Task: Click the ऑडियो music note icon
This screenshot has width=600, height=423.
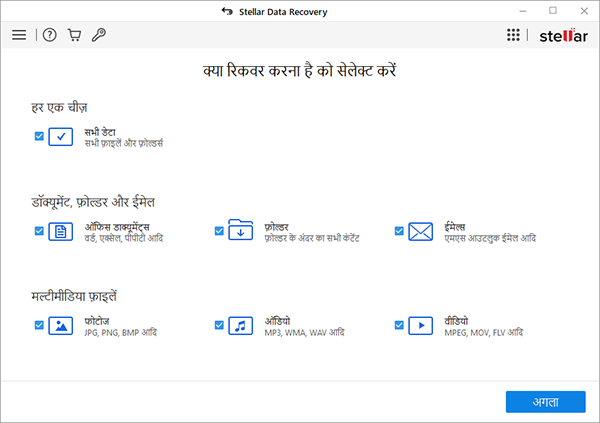Action: [241, 325]
